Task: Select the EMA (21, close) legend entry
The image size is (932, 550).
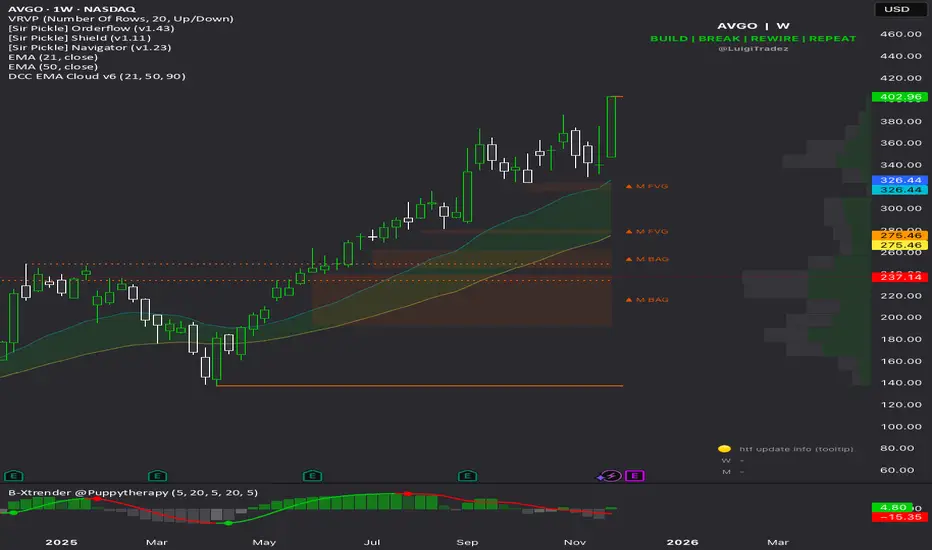Action: click(x=52, y=56)
